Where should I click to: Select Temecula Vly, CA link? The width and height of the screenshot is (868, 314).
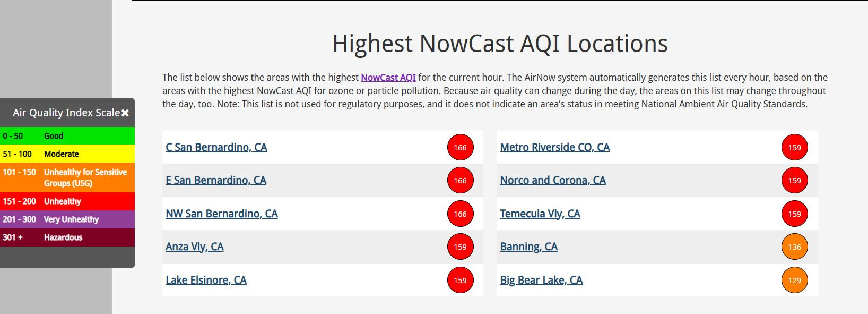coord(540,214)
